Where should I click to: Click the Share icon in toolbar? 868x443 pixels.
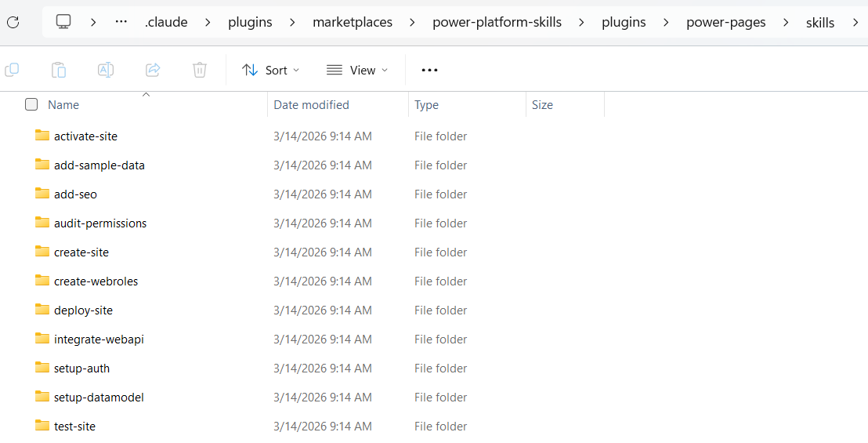pos(153,70)
